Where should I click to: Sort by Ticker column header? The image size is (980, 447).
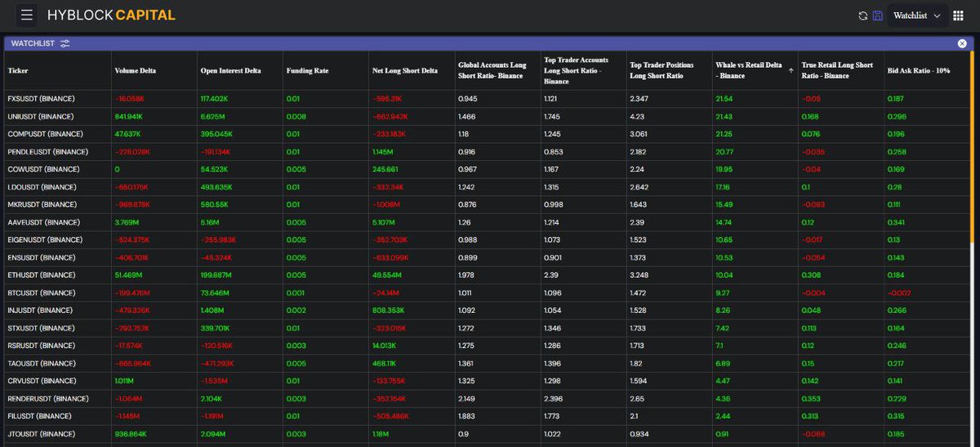point(18,70)
